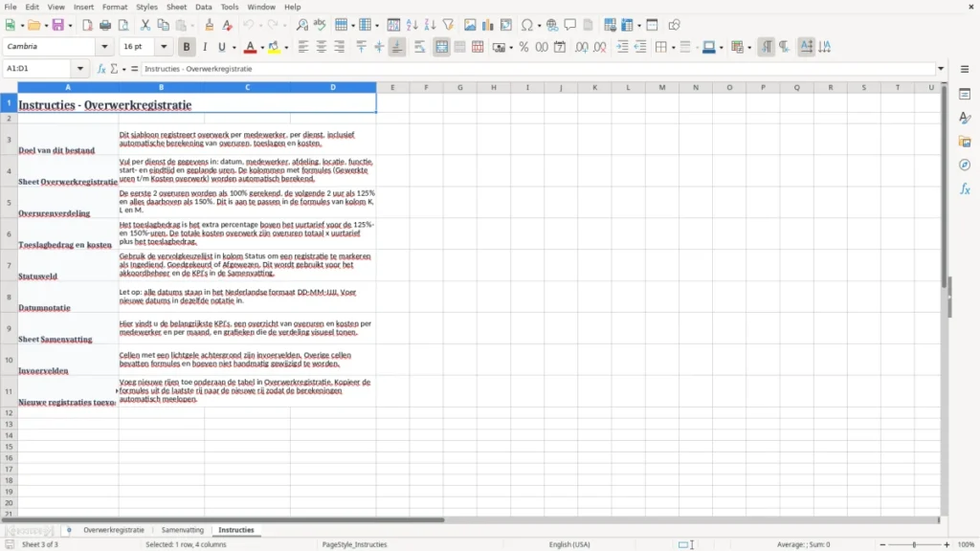Open background color dropdown arrow

(286, 48)
